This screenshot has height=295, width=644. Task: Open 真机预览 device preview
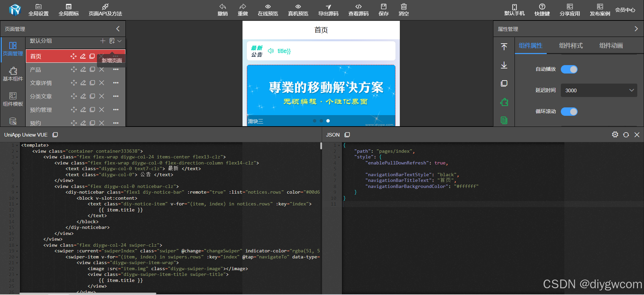click(x=298, y=10)
